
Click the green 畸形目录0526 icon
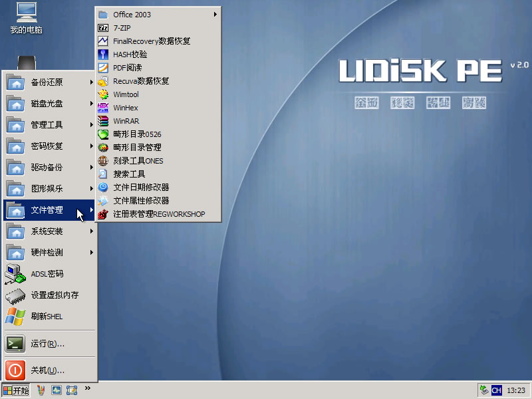103,134
